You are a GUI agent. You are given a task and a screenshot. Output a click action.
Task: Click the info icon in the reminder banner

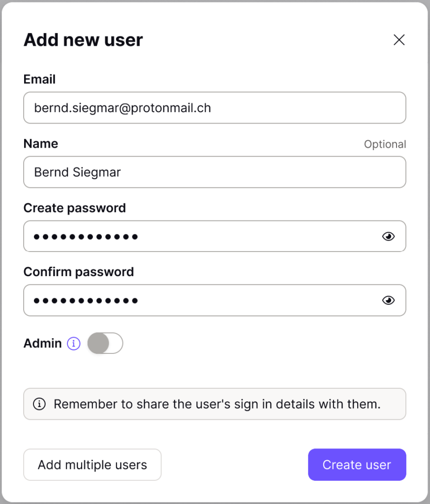[x=39, y=404]
